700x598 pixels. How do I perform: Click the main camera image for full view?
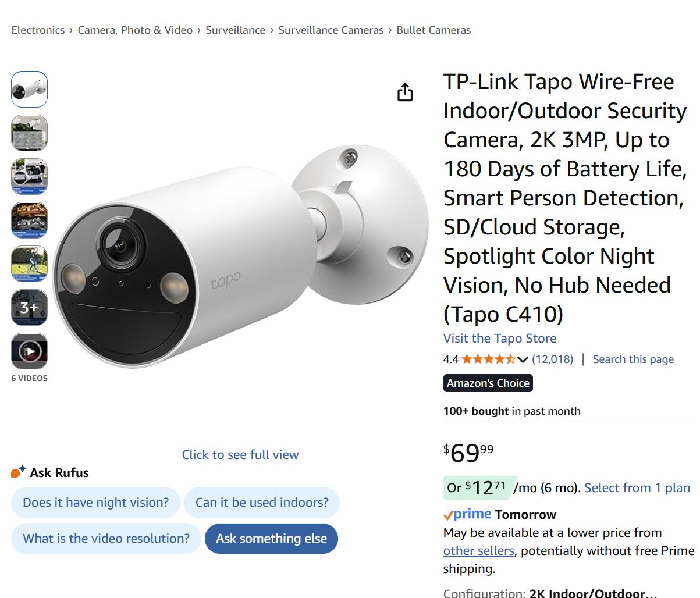(x=240, y=256)
